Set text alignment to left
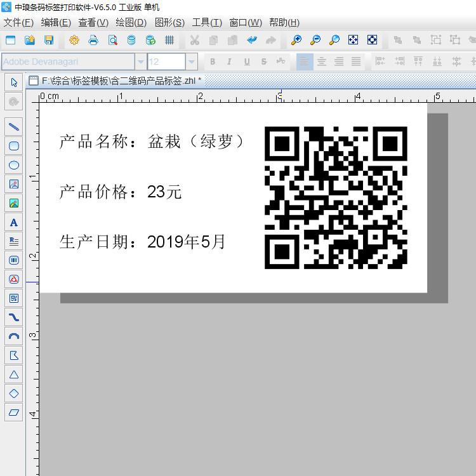The width and height of the screenshot is (476, 476). pos(305,62)
